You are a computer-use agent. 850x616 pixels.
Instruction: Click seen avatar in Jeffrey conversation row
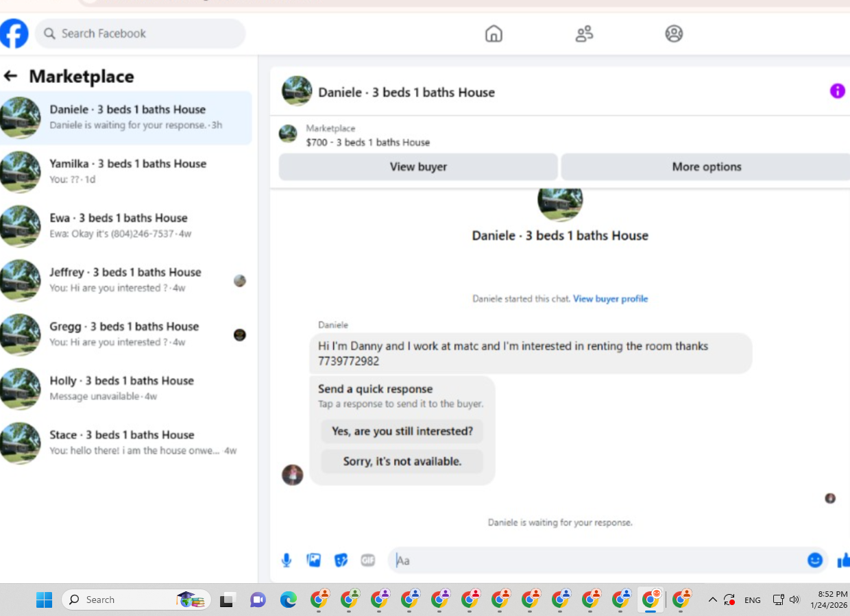[239, 280]
